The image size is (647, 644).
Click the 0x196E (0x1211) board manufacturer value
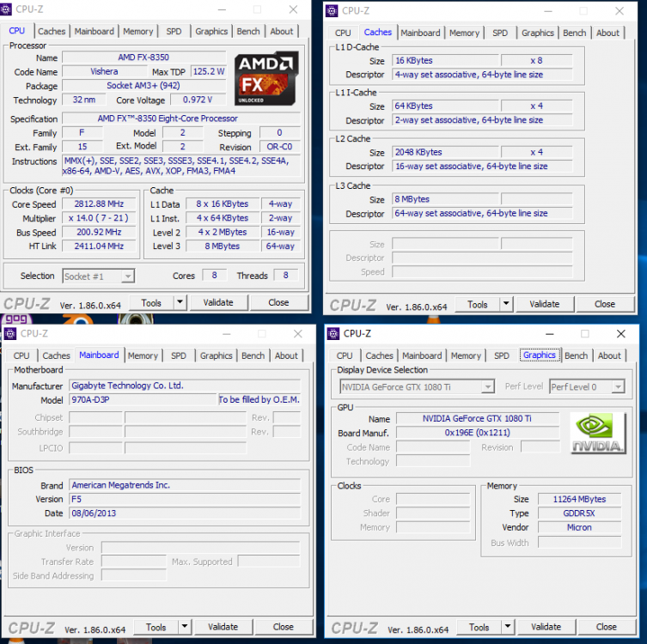coord(478,433)
